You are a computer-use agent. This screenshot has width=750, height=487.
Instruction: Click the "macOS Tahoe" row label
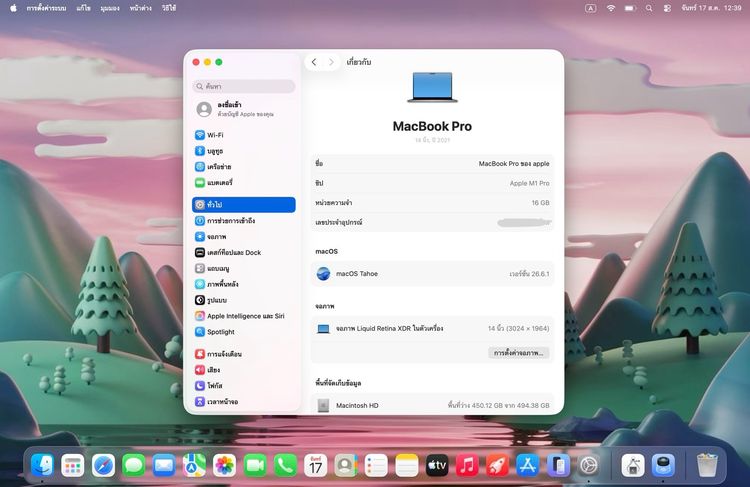tap(357, 274)
